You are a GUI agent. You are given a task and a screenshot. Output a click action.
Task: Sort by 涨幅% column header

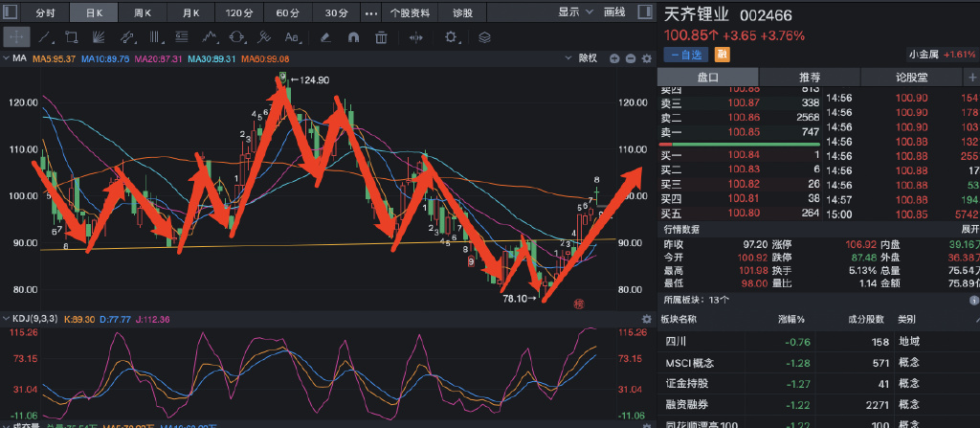point(791,319)
